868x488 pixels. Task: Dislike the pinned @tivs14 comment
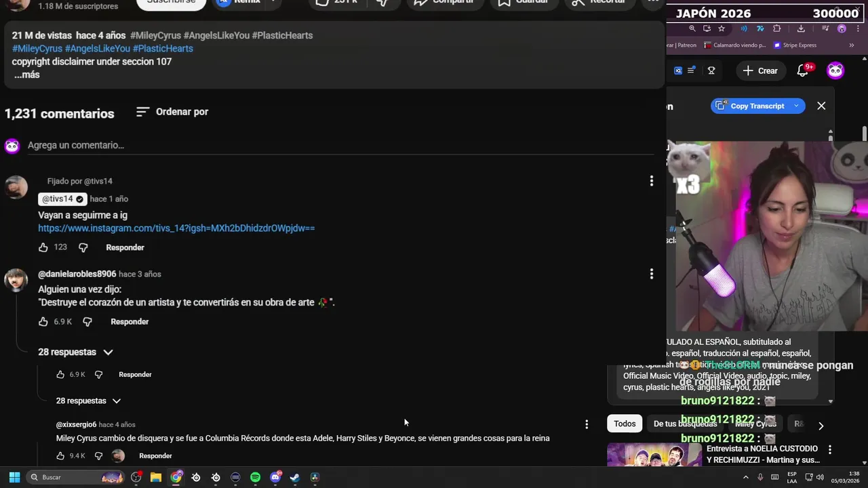[x=83, y=247]
